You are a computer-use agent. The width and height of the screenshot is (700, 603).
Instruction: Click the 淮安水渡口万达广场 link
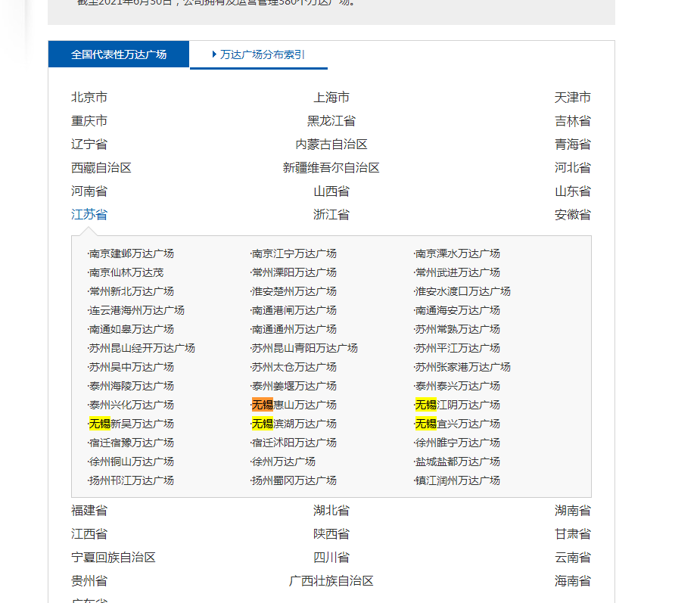point(462,291)
